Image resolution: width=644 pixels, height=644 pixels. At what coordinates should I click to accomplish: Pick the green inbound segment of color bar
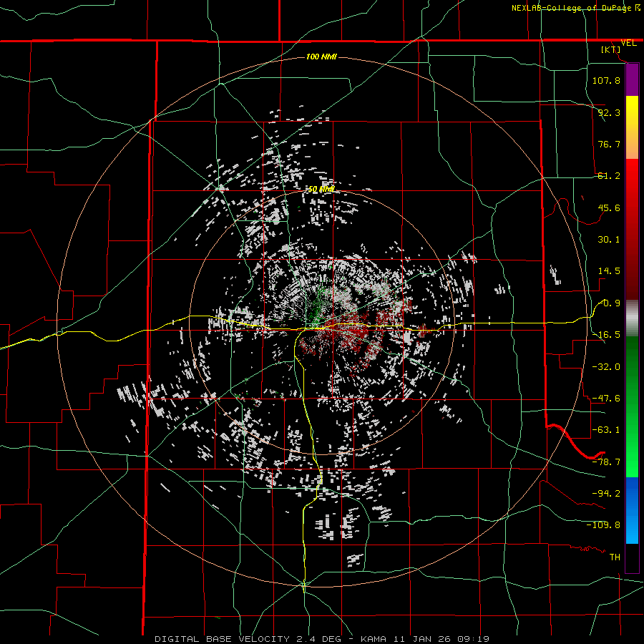coord(632,406)
